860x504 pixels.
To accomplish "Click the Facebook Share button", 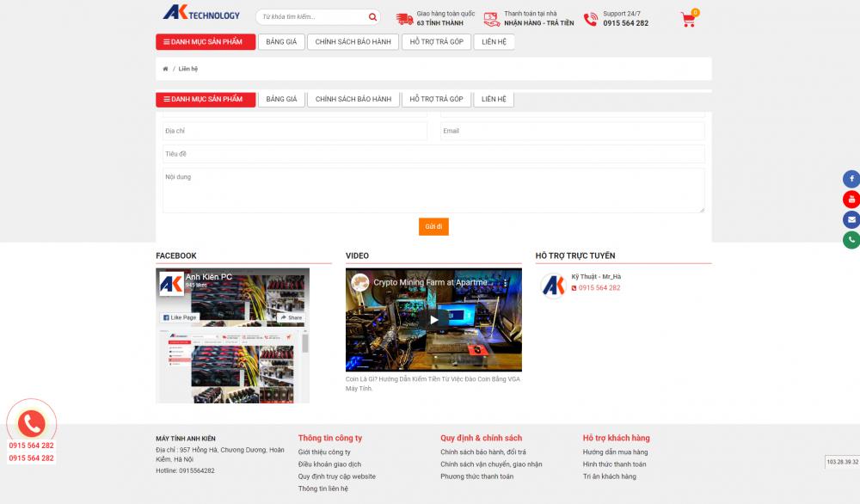I will pos(291,317).
